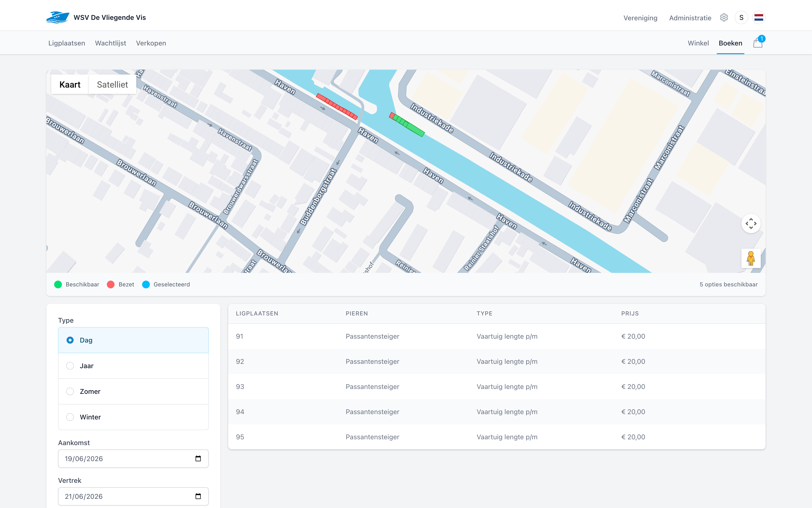Click the WSV De Vliegende Vis boat logo

(58, 17)
